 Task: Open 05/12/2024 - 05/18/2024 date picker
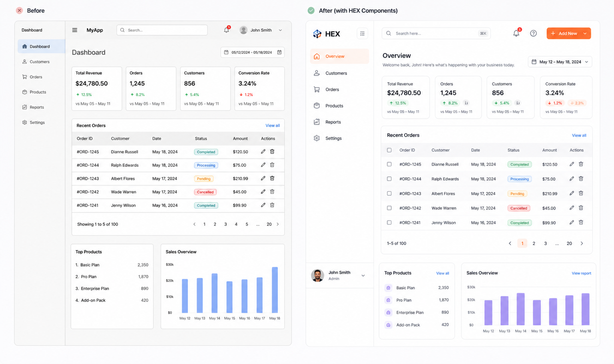pos(252,52)
